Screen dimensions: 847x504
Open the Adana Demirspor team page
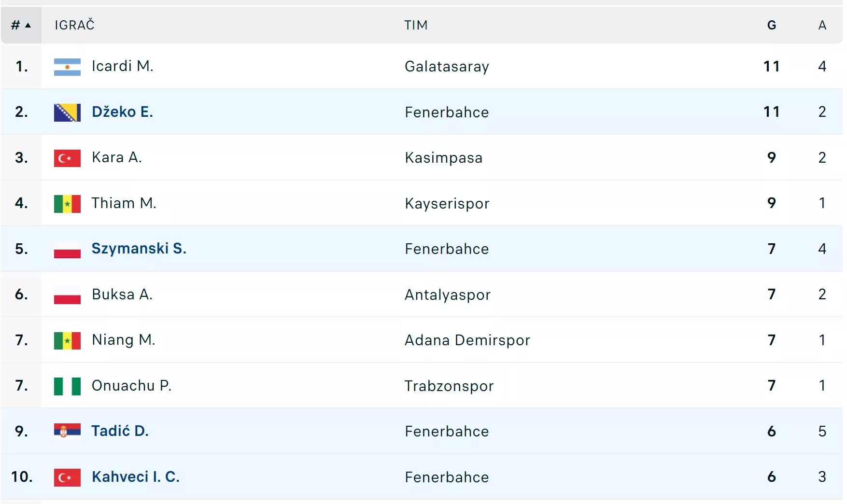(x=467, y=340)
